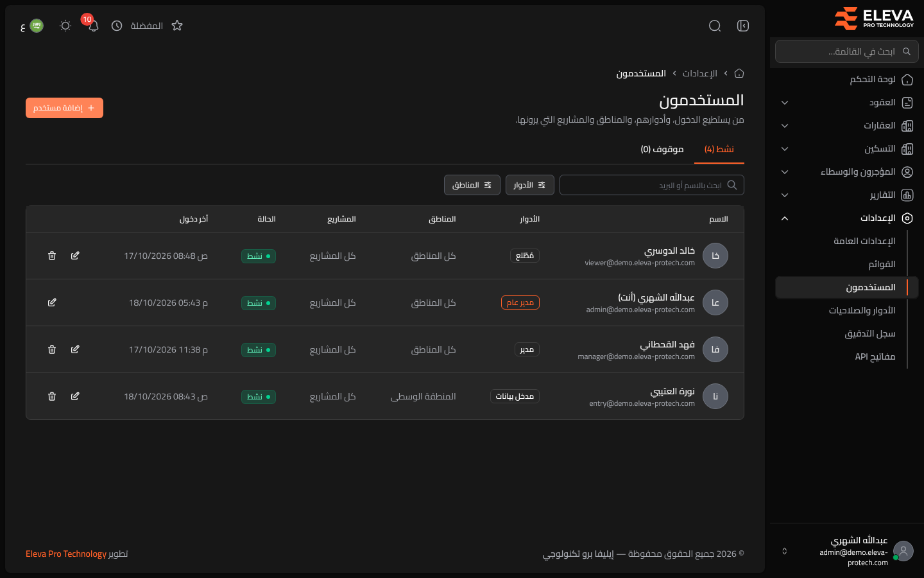This screenshot has width=924, height=578.
Task: Click the إضافة مستخدم add user button
Action: [x=64, y=108]
